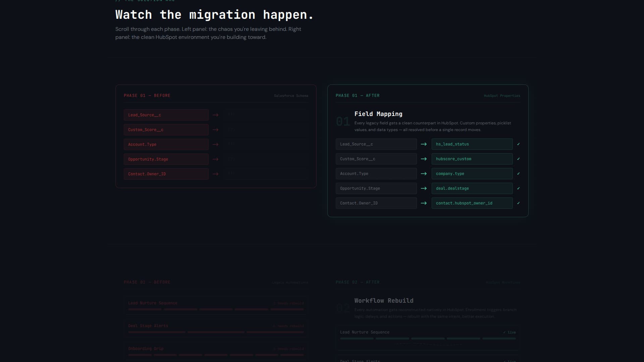Select the red Custom_Score__c field in Before panel
This screenshot has height=362, width=644.
coord(166,130)
